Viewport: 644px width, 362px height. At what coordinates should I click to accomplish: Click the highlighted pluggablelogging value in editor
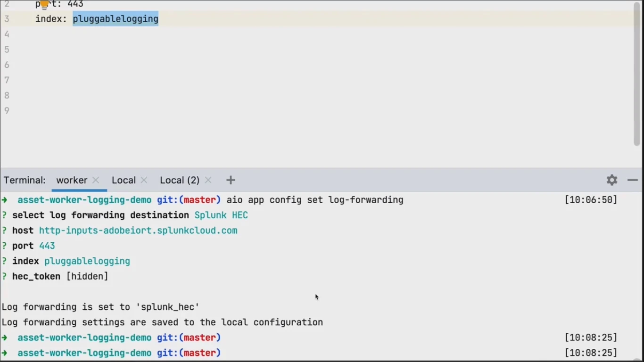[116, 19]
